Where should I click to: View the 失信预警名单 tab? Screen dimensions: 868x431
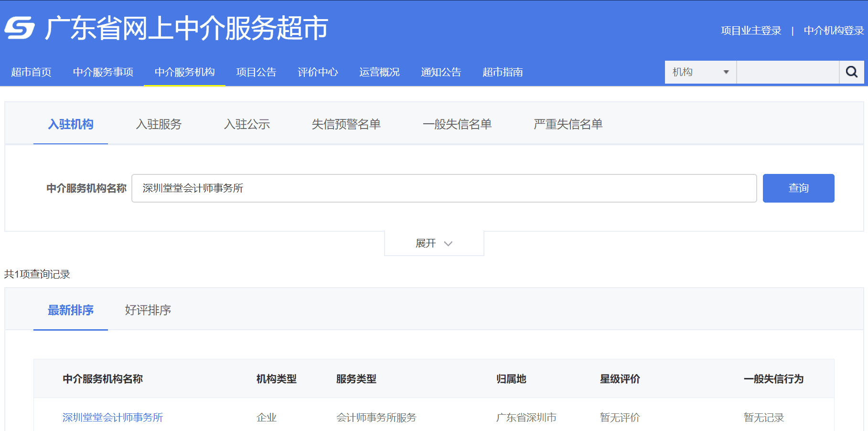[x=346, y=124]
